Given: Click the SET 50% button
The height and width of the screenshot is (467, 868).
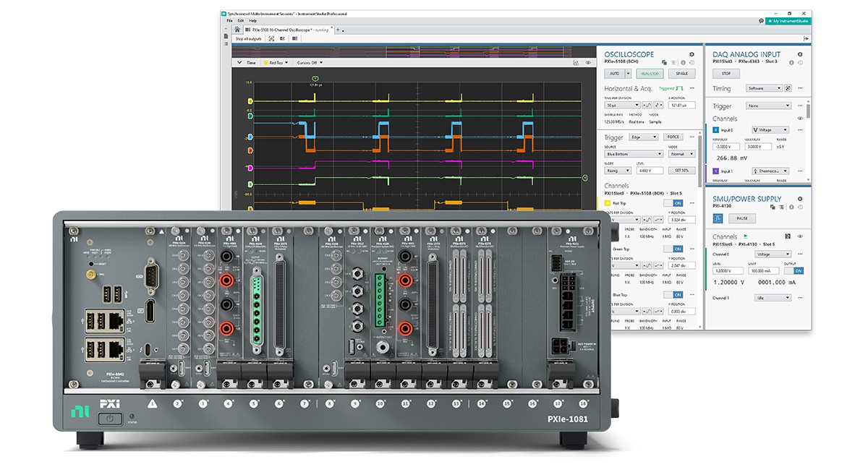Looking at the screenshot, I should (x=682, y=171).
